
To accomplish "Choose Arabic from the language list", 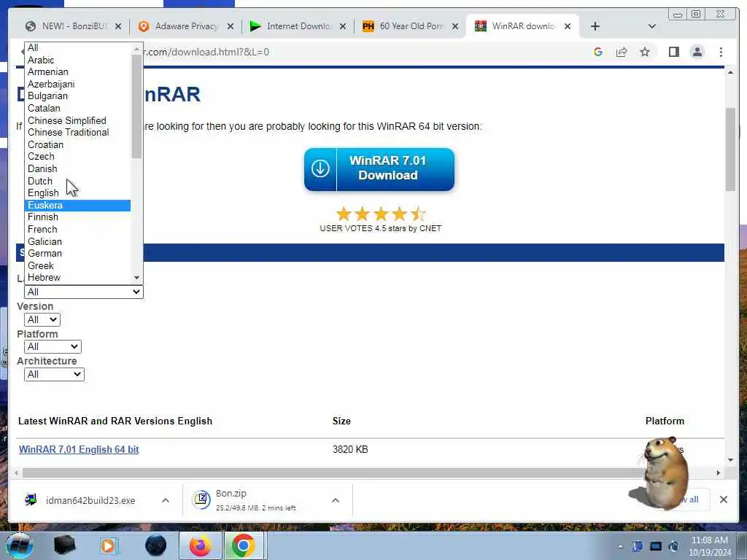I will pyautogui.click(x=77, y=60).
